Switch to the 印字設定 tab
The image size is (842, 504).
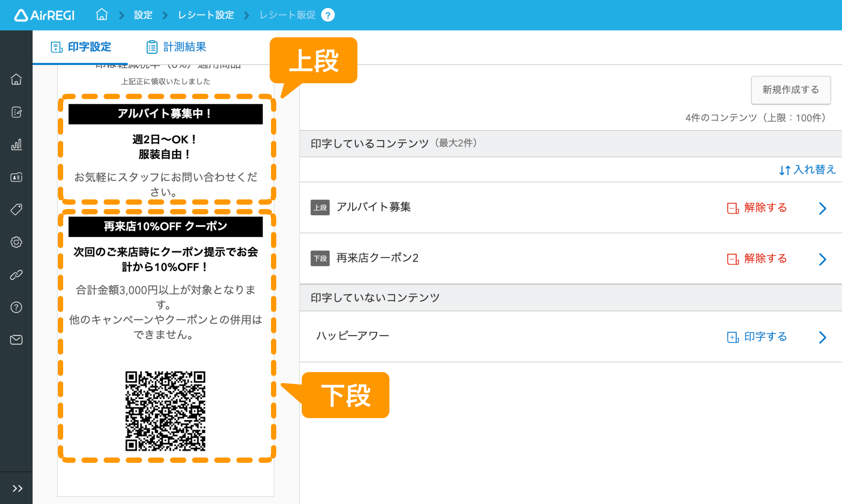tap(81, 47)
